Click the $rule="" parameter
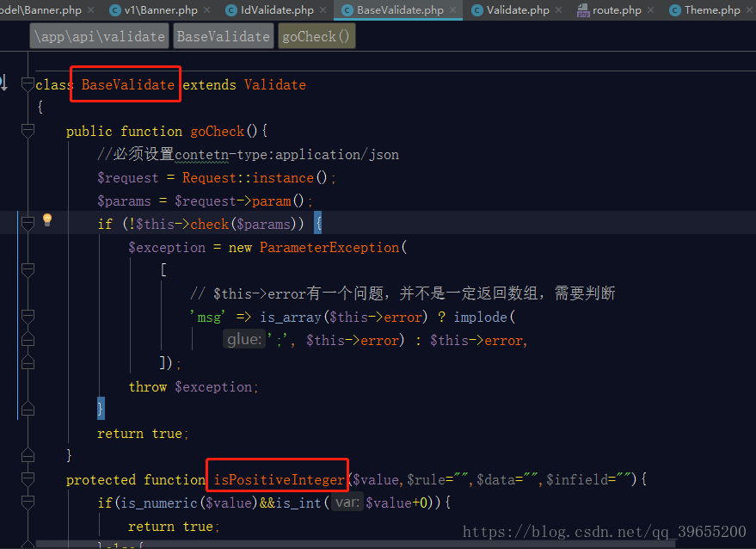756x549 pixels. click(438, 479)
